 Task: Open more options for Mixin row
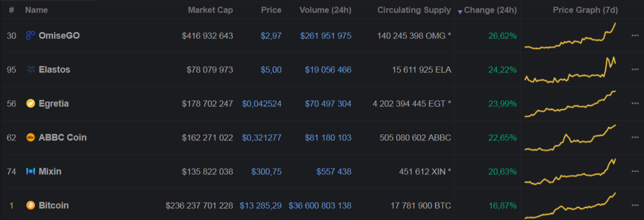(x=635, y=171)
